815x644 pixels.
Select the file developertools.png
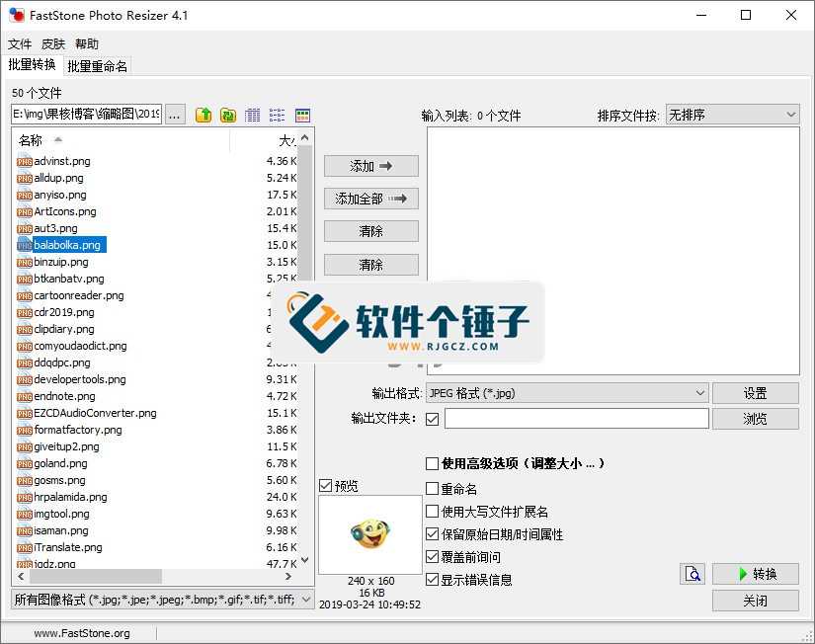point(80,379)
